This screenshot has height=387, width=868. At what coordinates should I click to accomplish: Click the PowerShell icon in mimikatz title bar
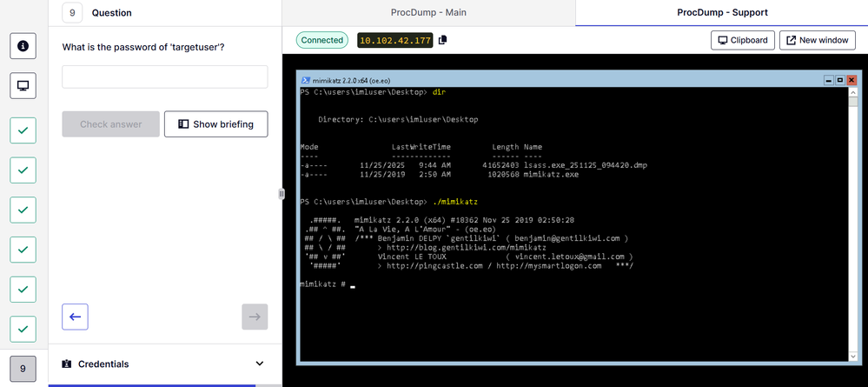click(x=304, y=79)
